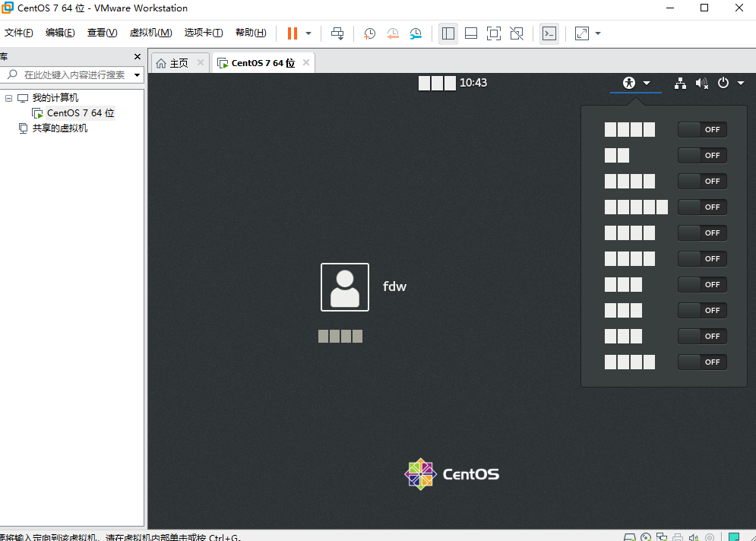The height and width of the screenshot is (541, 756).
Task: Click the power icon in the top panel
Action: pos(723,83)
